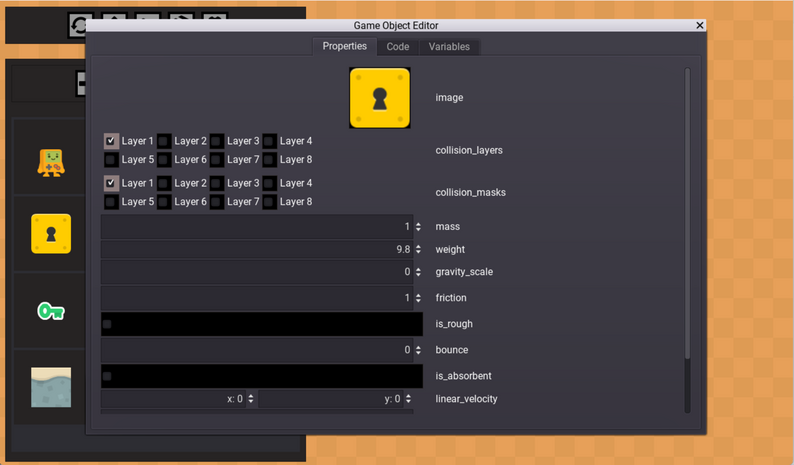Uncheck Layer 1 in collision_layers
This screenshot has width=794, height=465.
coord(111,141)
